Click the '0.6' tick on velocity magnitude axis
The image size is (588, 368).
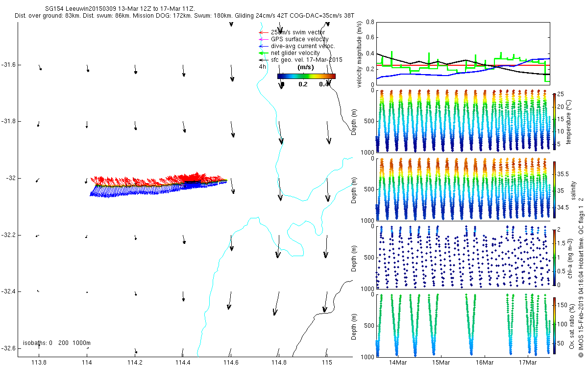(x=369, y=38)
